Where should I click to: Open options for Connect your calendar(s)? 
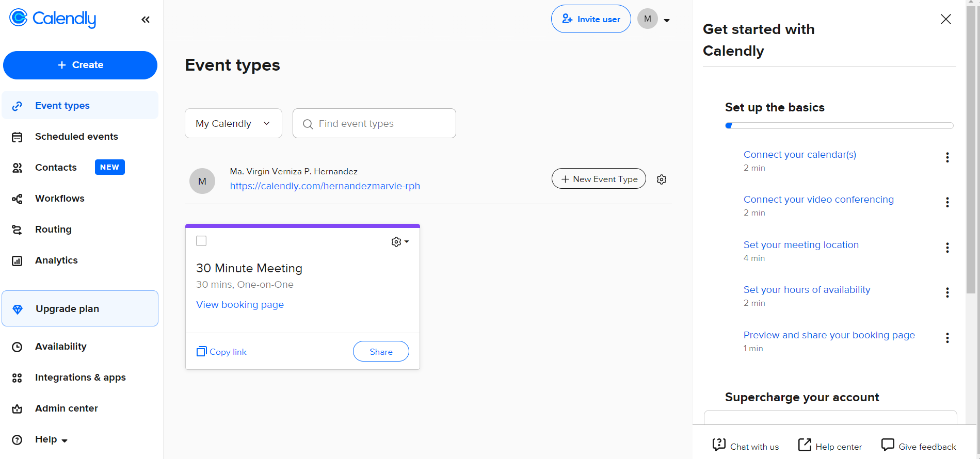click(x=947, y=158)
